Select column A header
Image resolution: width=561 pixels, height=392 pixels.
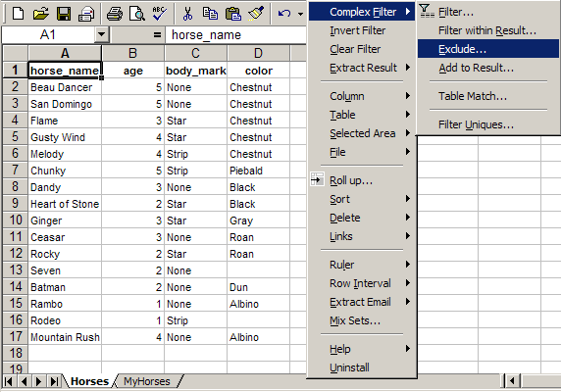pyautogui.click(x=65, y=53)
